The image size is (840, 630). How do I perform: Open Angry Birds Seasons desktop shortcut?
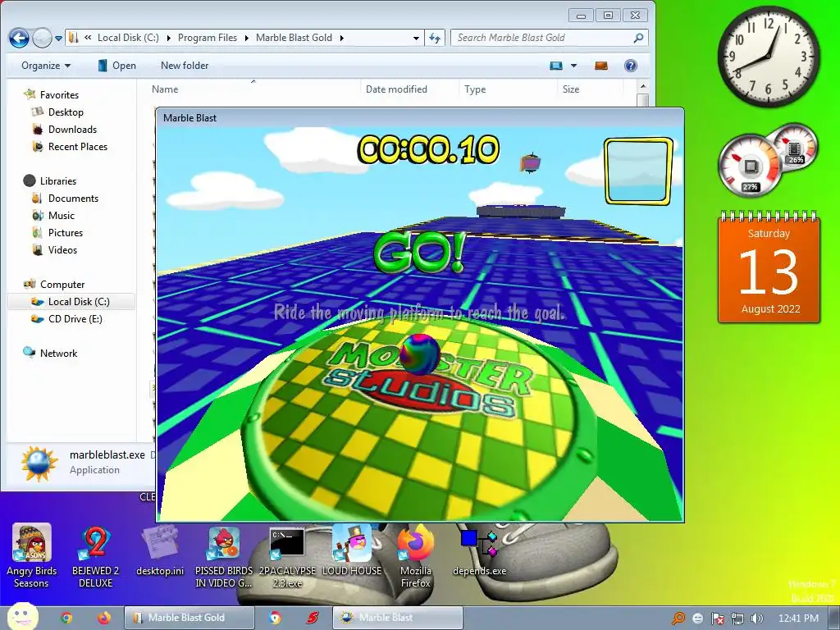31,557
